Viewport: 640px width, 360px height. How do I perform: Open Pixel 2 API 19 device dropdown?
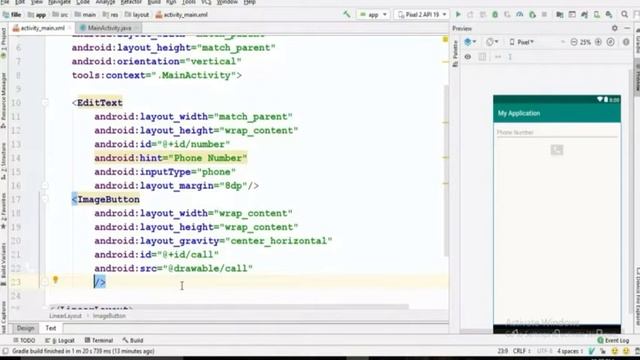click(422, 14)
